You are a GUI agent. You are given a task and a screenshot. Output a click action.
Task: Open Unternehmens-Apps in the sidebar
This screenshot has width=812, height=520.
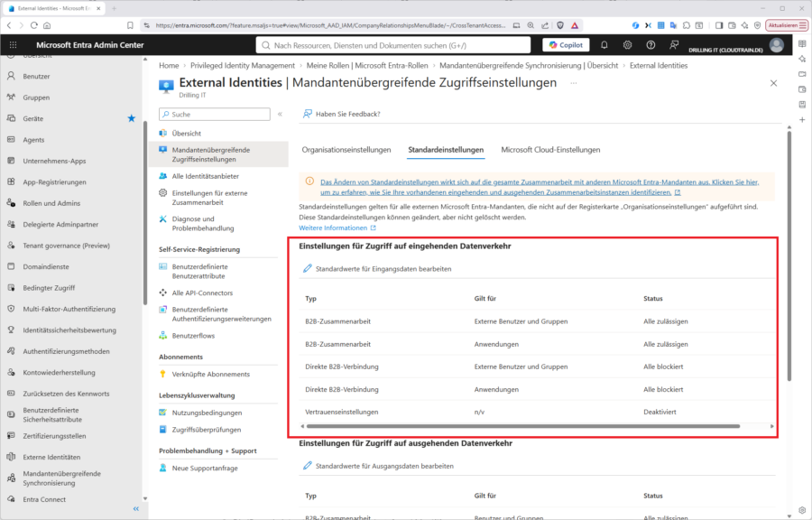point(54,161)
